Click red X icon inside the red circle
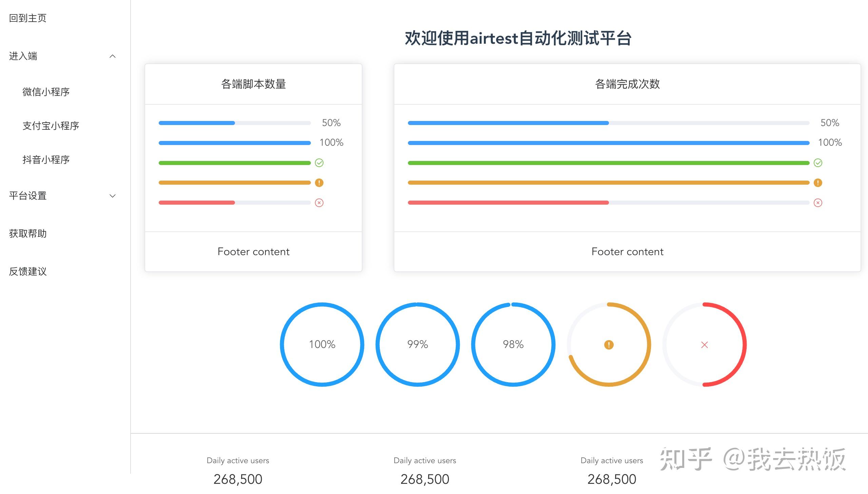 (x=704, y=345)
